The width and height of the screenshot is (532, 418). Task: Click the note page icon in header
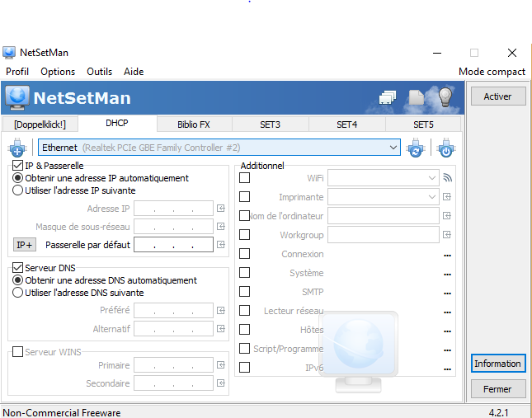[417, 97]
